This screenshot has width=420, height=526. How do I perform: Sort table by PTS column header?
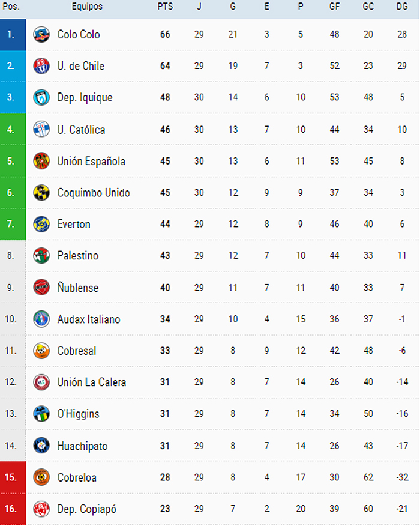pos(165,7)
